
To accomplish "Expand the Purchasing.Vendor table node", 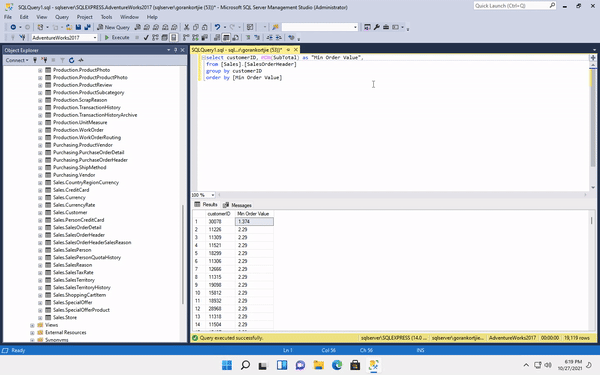I will (x=40, y=175).
